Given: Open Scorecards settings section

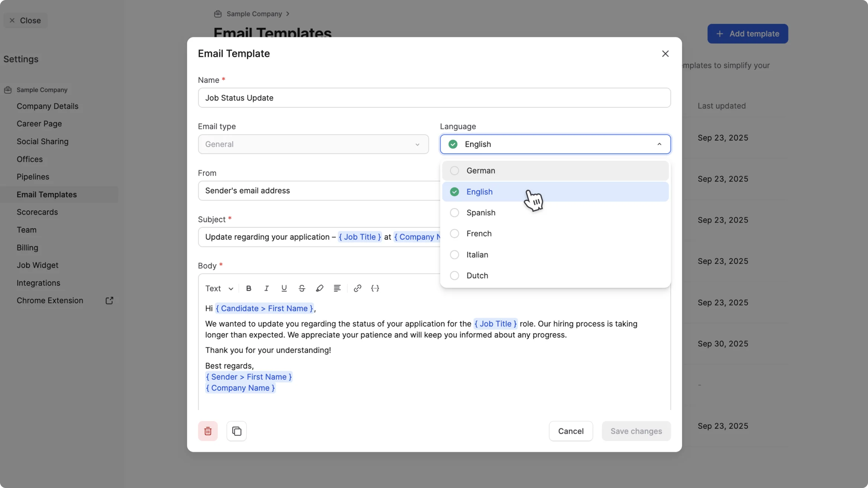Looking at the screenshot, I should (37, 212).
